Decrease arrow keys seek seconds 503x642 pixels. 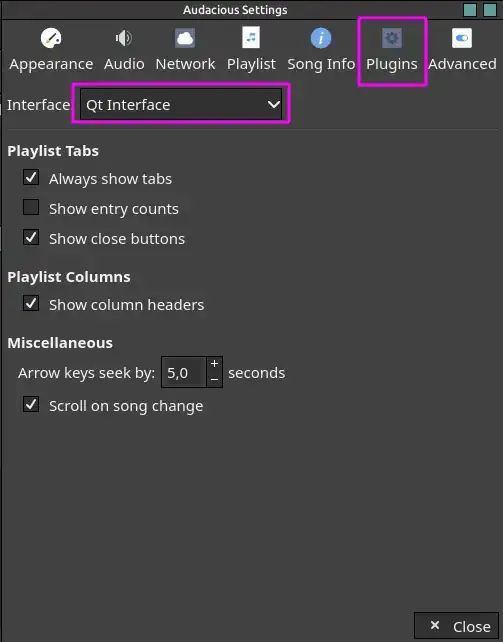pos(214,380)
